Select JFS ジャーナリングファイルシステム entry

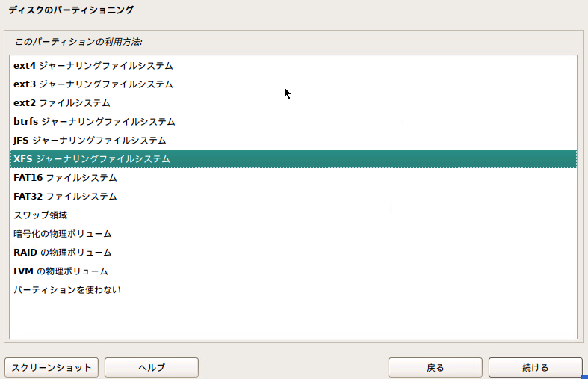tap(293, 141)
